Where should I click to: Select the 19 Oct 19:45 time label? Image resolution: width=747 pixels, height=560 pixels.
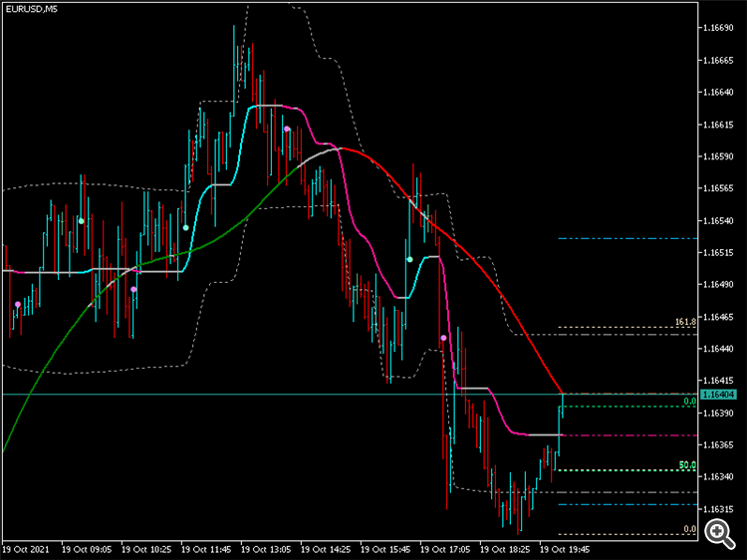click(x=565, y=549)
